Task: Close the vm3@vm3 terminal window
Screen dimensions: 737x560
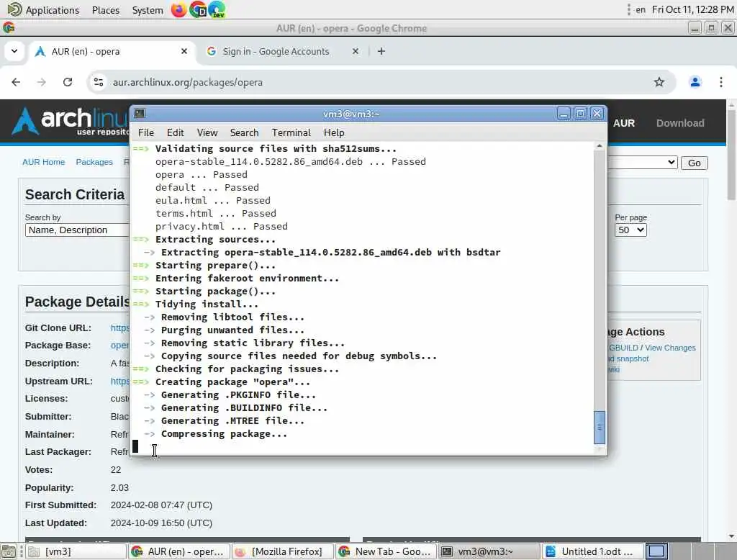Action: click(597, 114)
